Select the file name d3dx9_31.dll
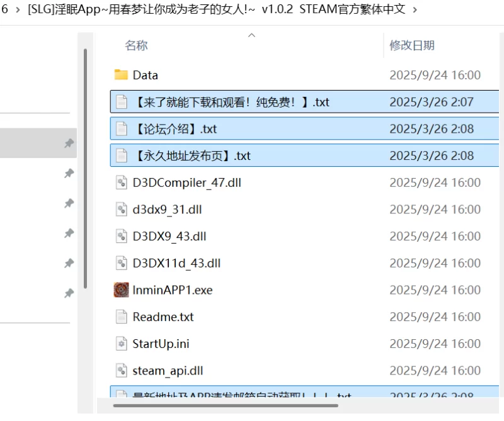This screenshot has width=504, height=421. coord(167,210)
